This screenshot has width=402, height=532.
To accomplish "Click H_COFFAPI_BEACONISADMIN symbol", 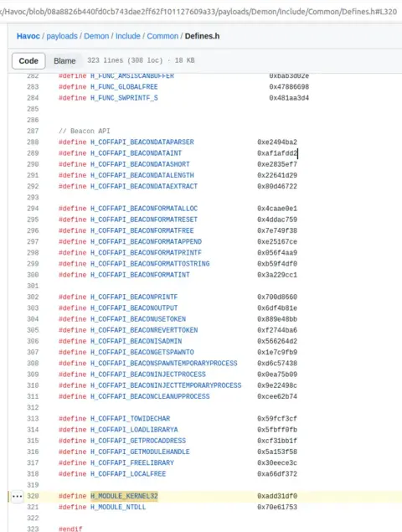I will click(136, 341).
